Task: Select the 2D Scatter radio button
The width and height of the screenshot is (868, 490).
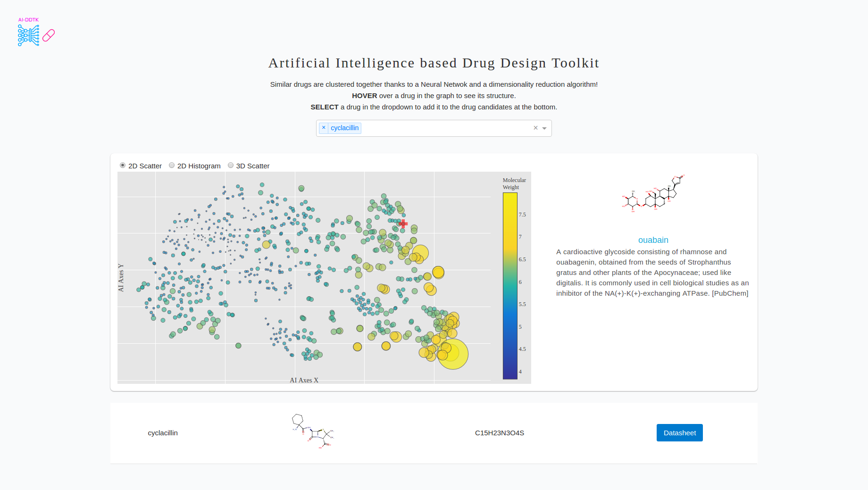Action: click(x=123, y=165)
